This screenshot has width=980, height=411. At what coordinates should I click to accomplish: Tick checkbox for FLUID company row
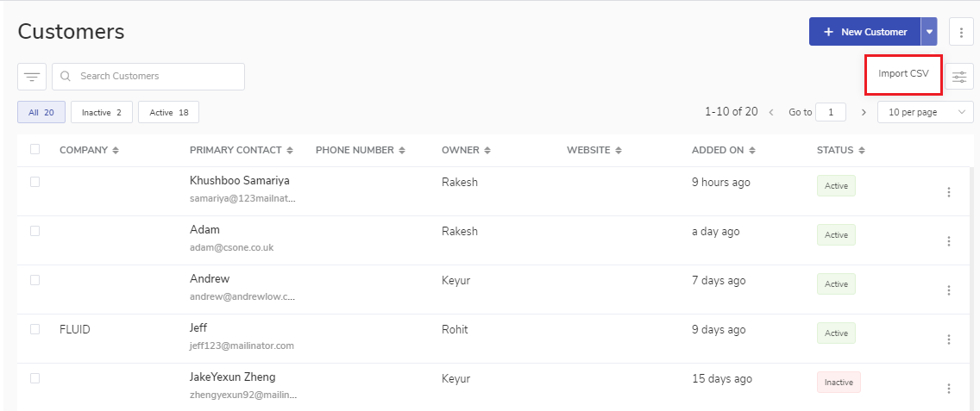coord(35,329)
